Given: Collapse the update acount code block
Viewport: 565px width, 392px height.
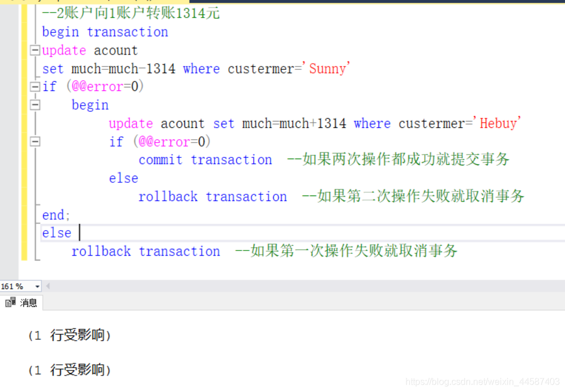Looking at the screenshot, I should click(x=35, y=50).
